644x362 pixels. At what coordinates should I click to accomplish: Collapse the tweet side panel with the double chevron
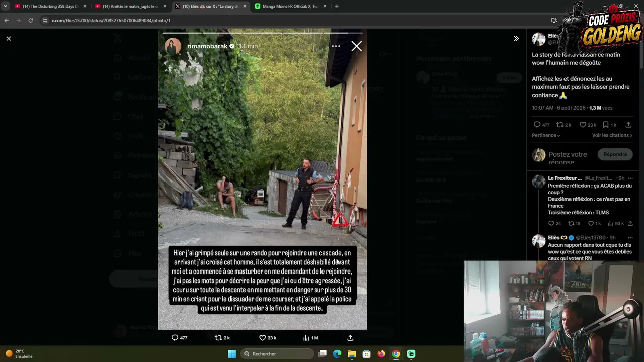(516, 38)
